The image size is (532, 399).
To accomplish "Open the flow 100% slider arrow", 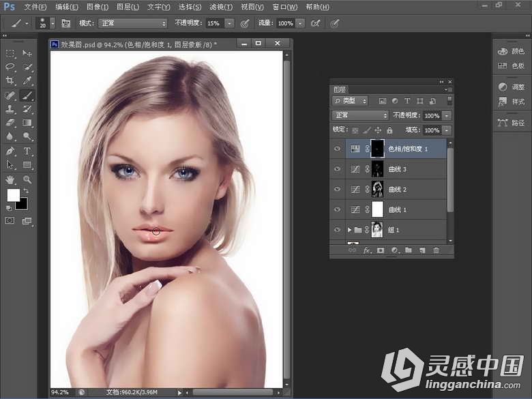I will pos(300,23).
